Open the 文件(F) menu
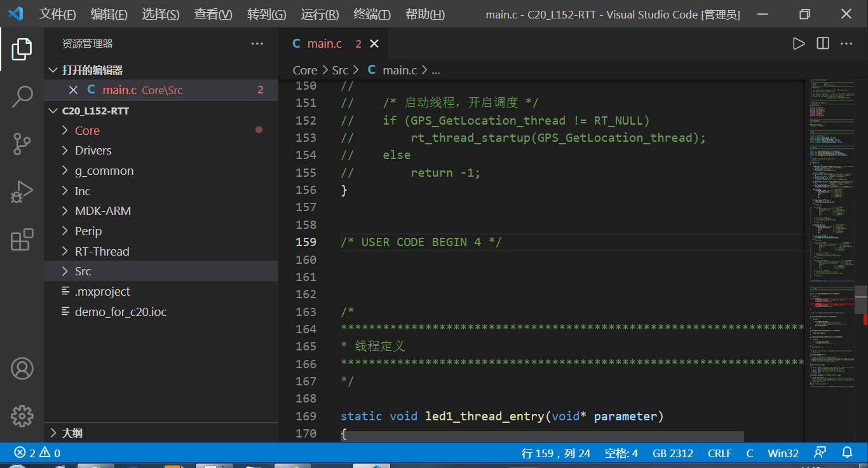 (x=57, y=14)
